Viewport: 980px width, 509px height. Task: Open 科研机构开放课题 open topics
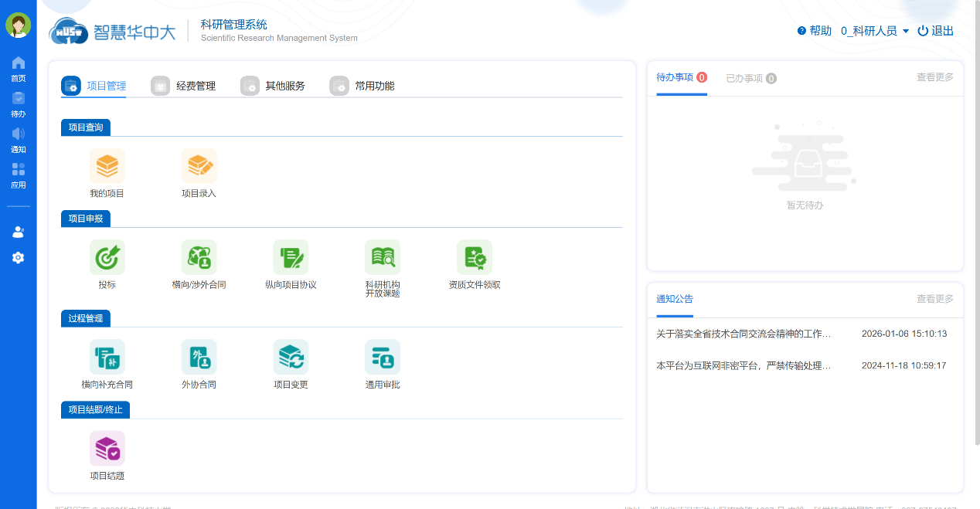point(382,263)
